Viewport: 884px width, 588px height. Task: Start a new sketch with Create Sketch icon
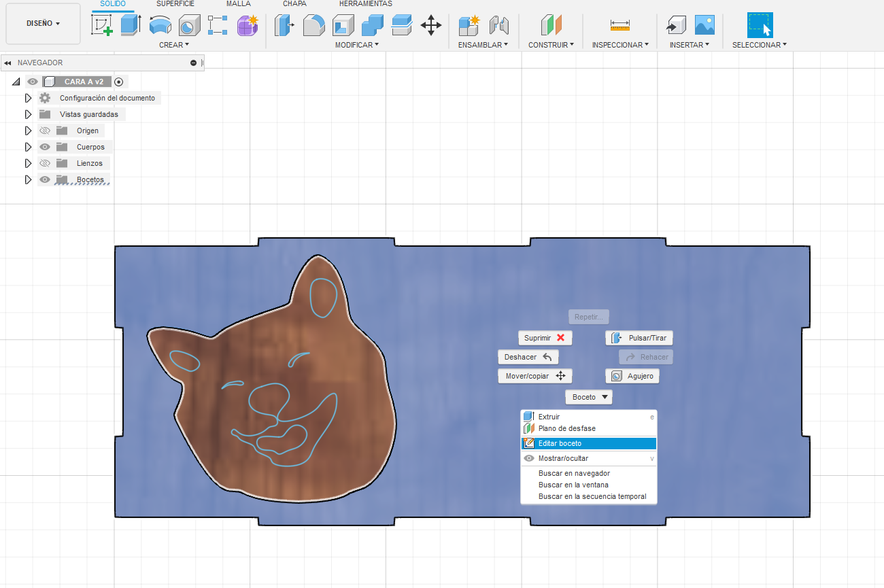103,25
